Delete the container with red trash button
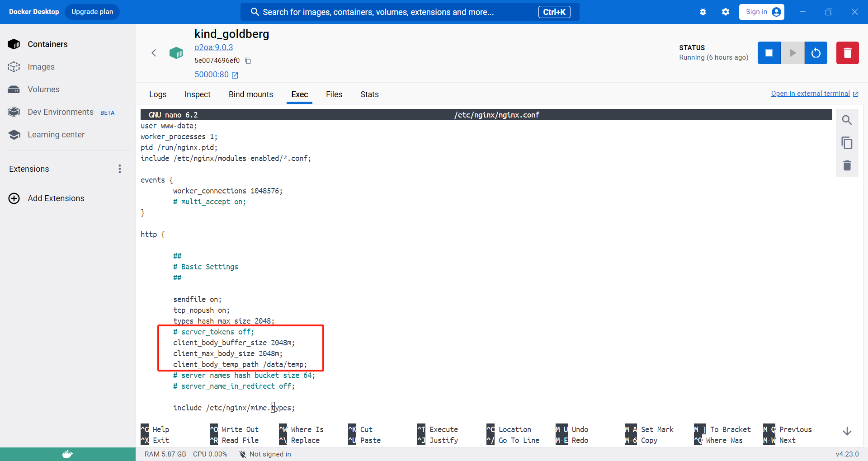Viewport: 868px width, 461px height. tap(847, 53)
